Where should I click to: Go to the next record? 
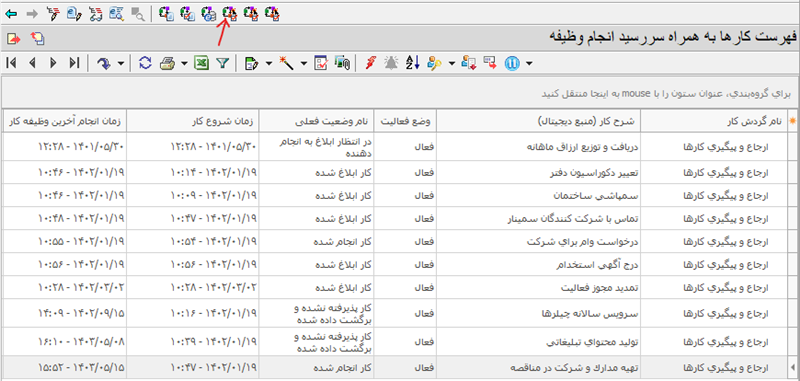(x=53, y=63)
